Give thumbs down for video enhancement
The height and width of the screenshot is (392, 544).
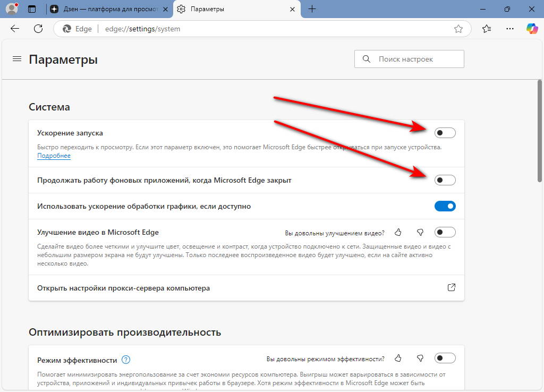(420, 232)
